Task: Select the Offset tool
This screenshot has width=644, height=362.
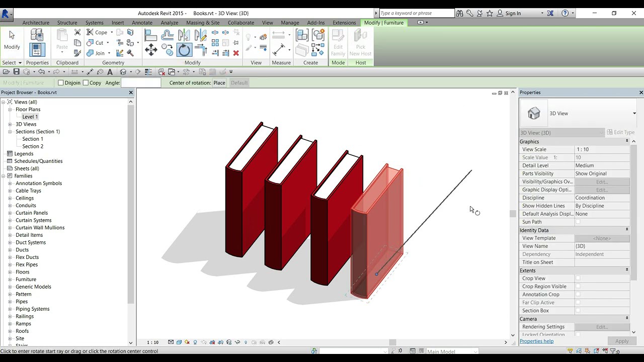Action: pos(168,35)
